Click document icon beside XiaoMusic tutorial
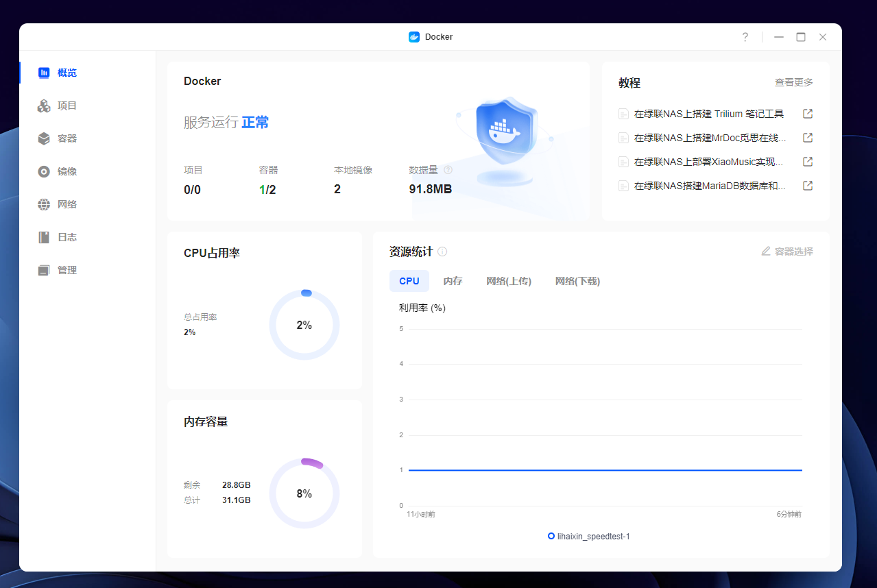Viewport: 877px width, 588px height. pos(623,162)
